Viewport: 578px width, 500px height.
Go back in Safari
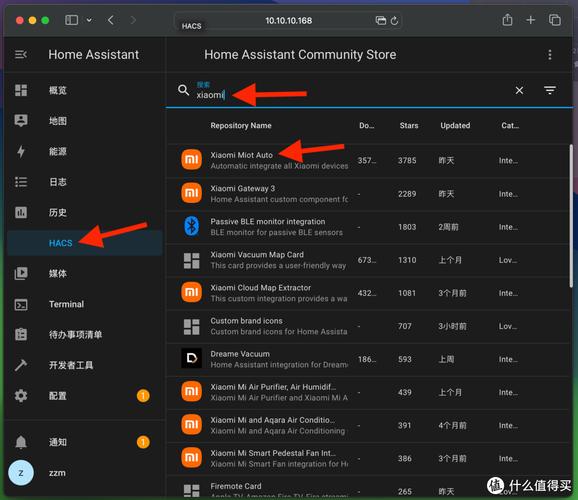tap(111, 20)
